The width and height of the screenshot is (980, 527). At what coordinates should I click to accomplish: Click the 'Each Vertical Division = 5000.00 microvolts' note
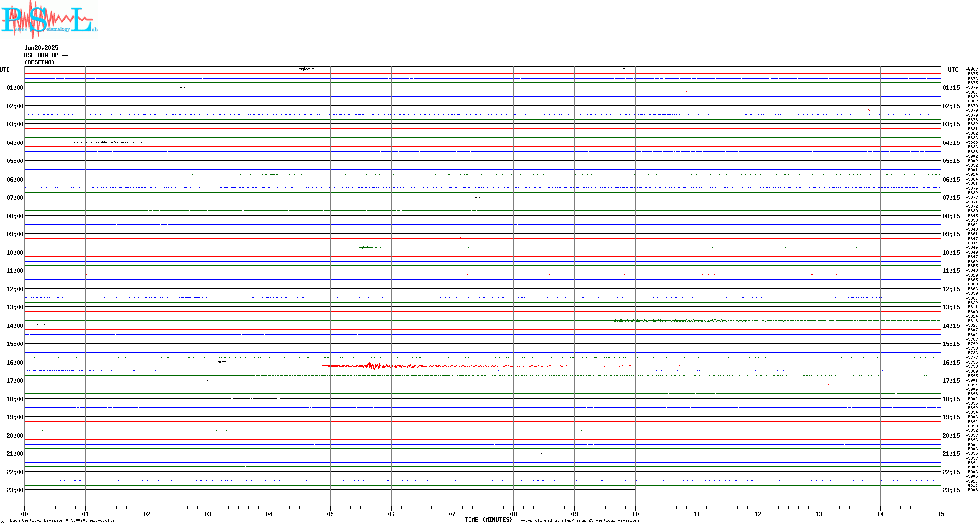pyautogui.click(x=62, y=520)
